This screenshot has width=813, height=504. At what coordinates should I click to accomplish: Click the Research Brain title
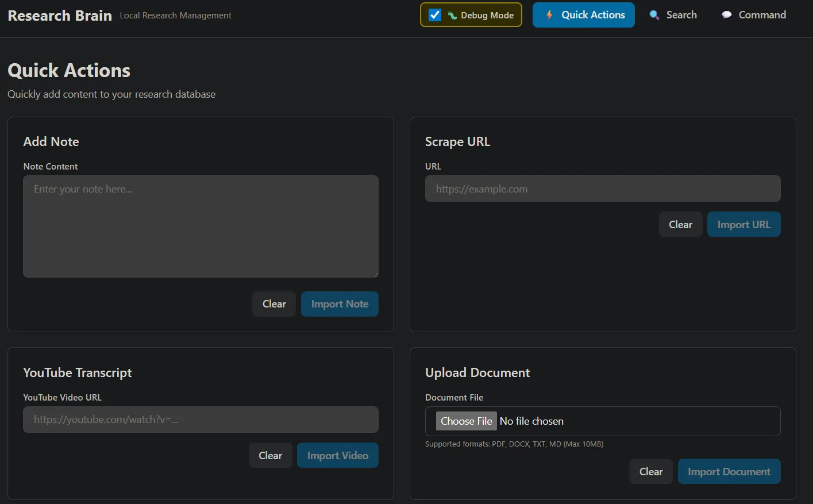click(x=60, y=16)
